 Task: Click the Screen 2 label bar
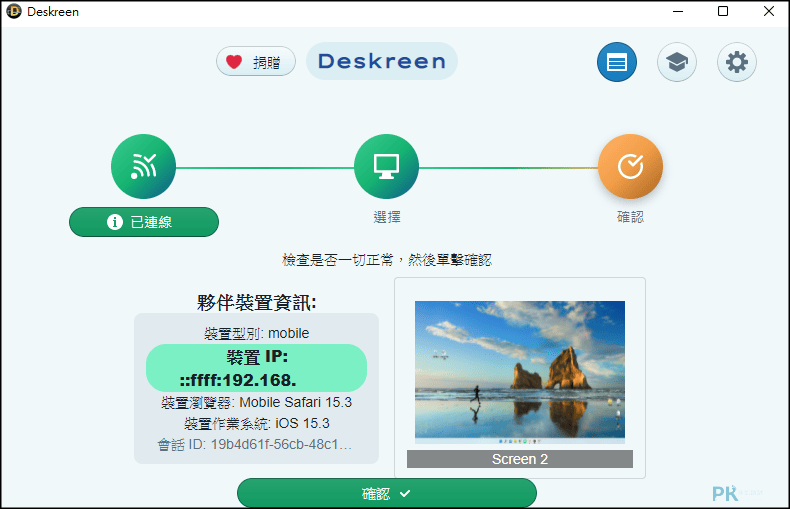point(520,459)
